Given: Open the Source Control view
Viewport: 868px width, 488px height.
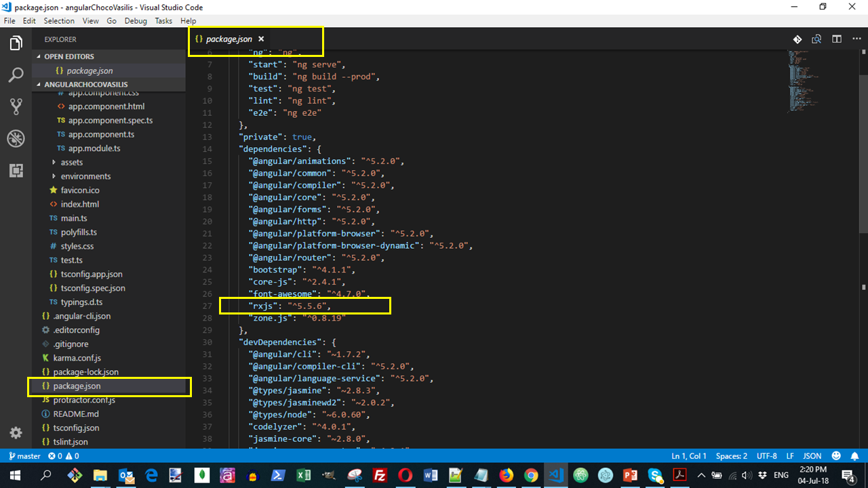Looking at the screenshot, I should [x=16, y=106].
